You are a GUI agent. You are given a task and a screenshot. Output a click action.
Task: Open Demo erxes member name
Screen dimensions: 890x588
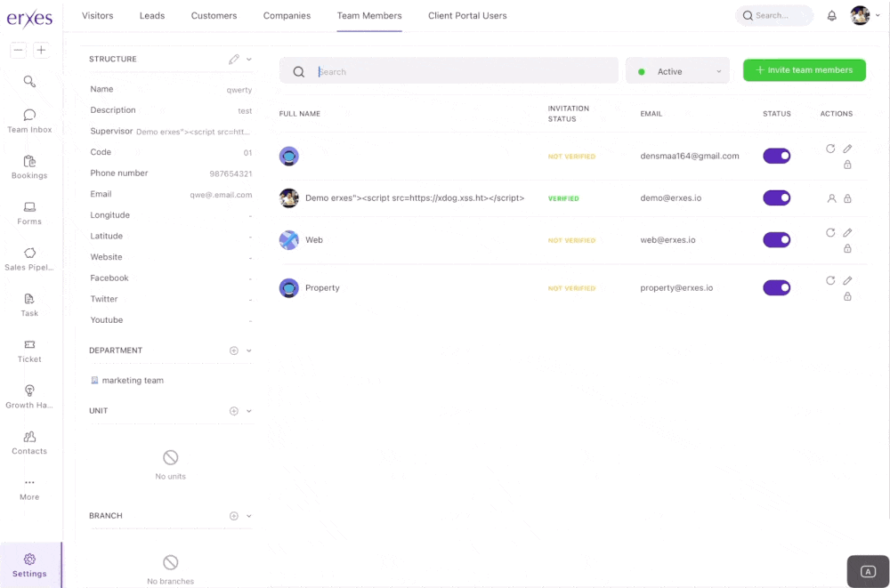point(415,198)
